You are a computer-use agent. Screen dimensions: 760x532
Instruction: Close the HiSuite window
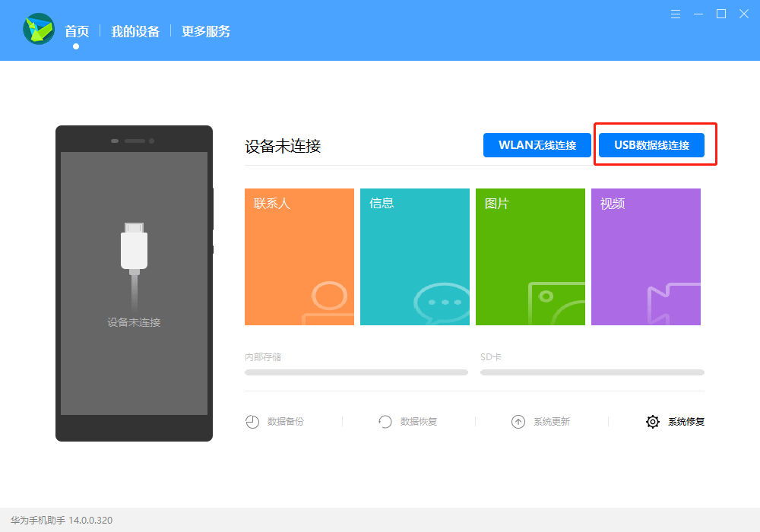pyautogui.click(x=744, y=14)
